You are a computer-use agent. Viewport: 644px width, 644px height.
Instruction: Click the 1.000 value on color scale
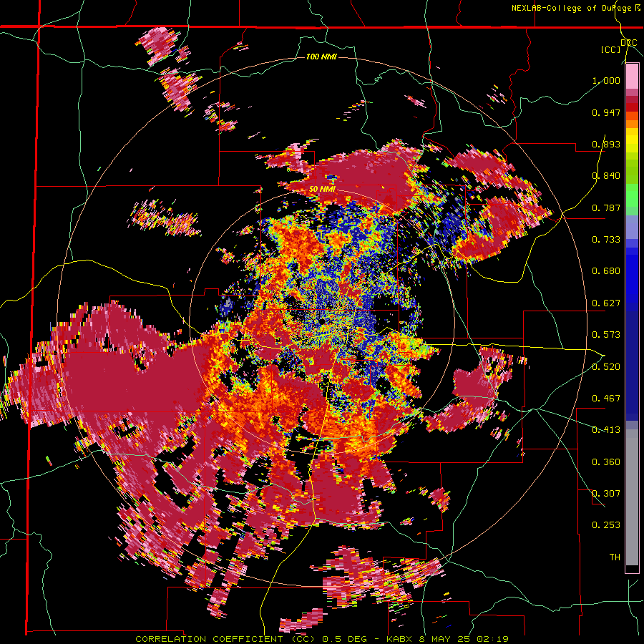[x=606, y=80]
